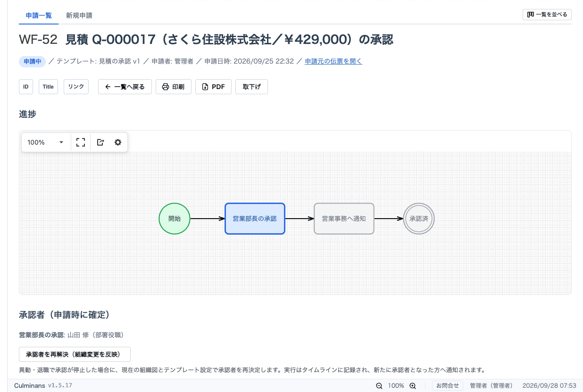Image resolution: width=583 pixels, height=392 pixels.
Task: Click the status bar 100% zoom value
Action: 396,385
